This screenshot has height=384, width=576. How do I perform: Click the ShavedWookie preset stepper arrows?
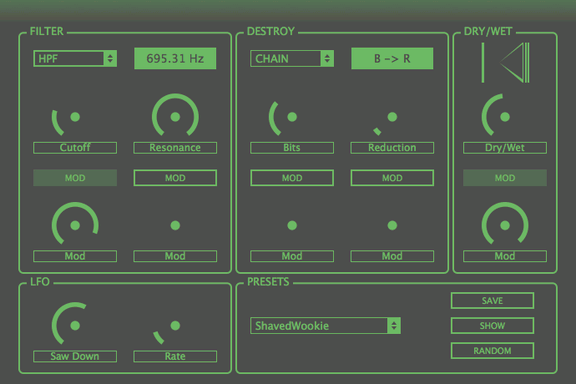point(394,326)
